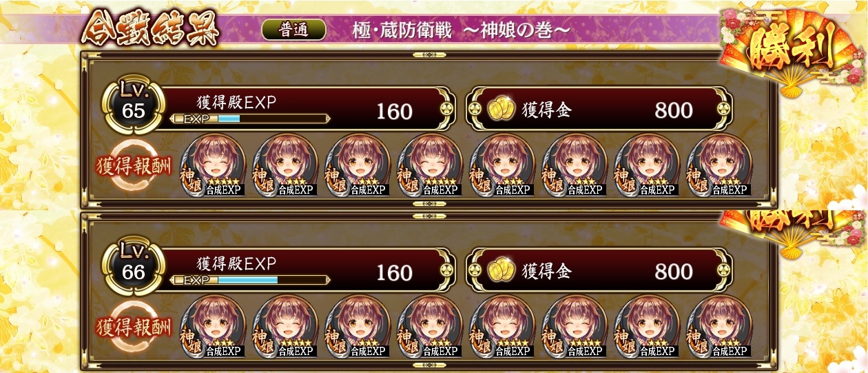Viewport: 868px width, 373px height.
Task: Open the fourth 神娘 reward in the Lv. 65 panel
Action: pyautogui.click(x=430, y=165)
